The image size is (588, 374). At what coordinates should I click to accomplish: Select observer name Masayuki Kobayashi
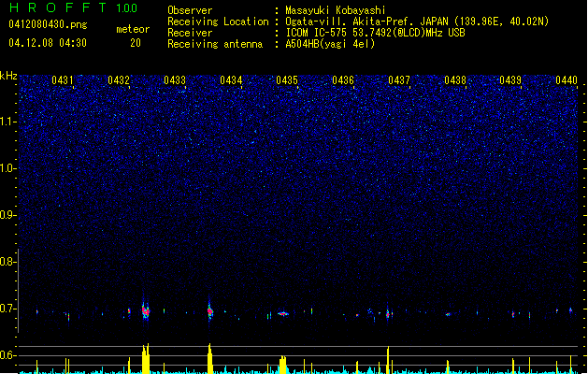click(x=336, y=10)
